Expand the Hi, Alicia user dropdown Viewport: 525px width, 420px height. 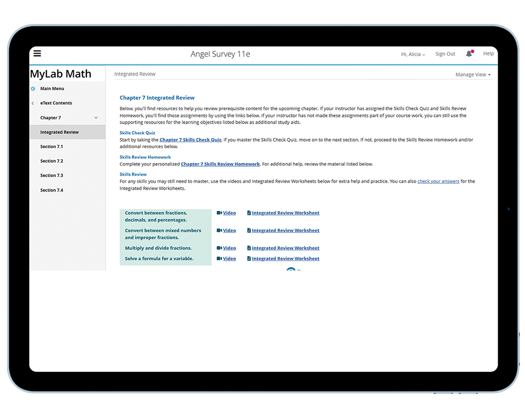[x=413, y=54]
